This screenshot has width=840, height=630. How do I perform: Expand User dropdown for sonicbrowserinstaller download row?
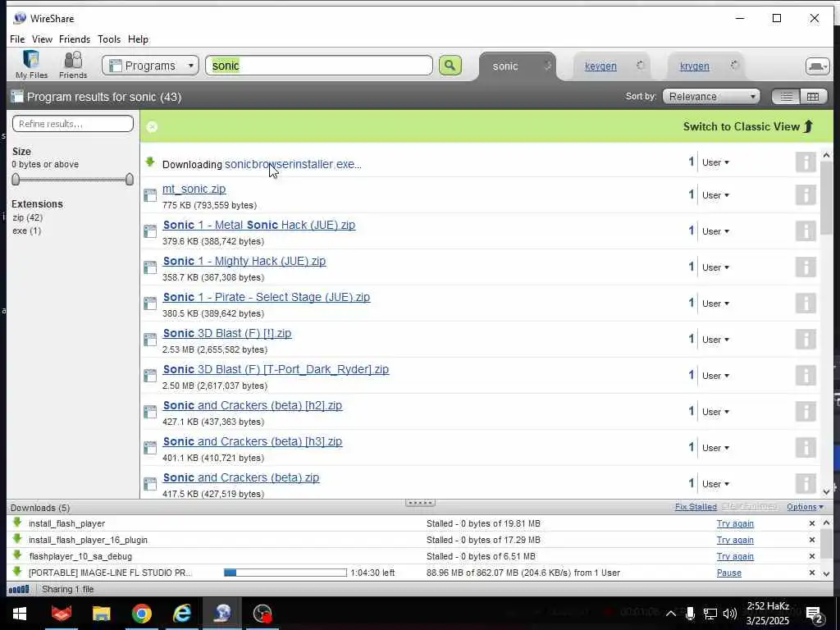pos(715,162)
